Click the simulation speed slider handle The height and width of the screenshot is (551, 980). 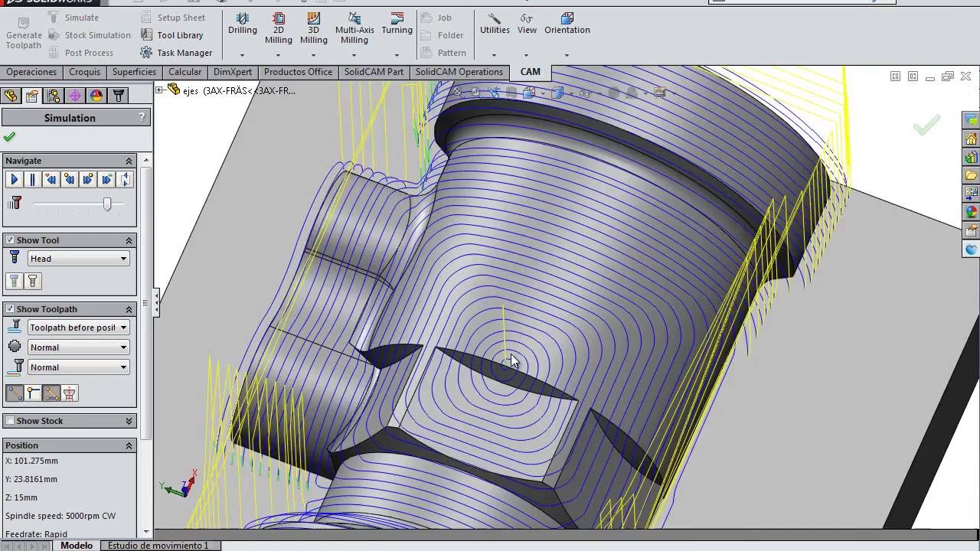(107, 204)
